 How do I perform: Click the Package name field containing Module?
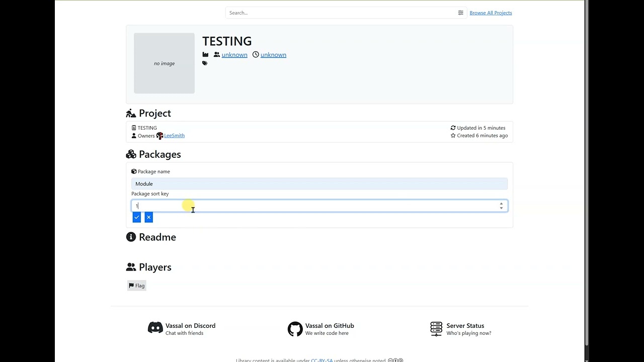(x=319, y=184)
